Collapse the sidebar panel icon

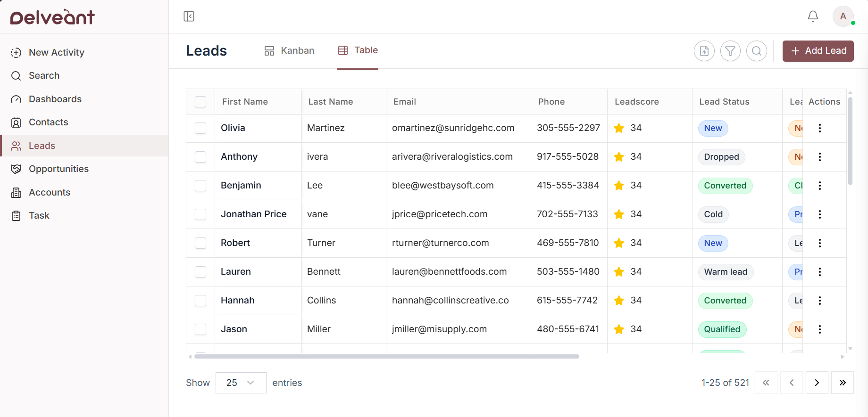pyautogui.click(x=189, y=16)
